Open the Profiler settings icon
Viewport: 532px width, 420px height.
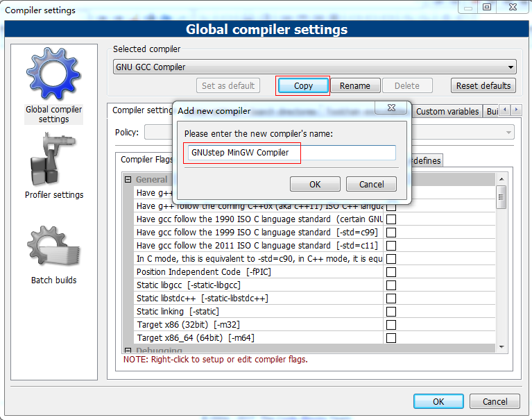(x=53, y=162)
